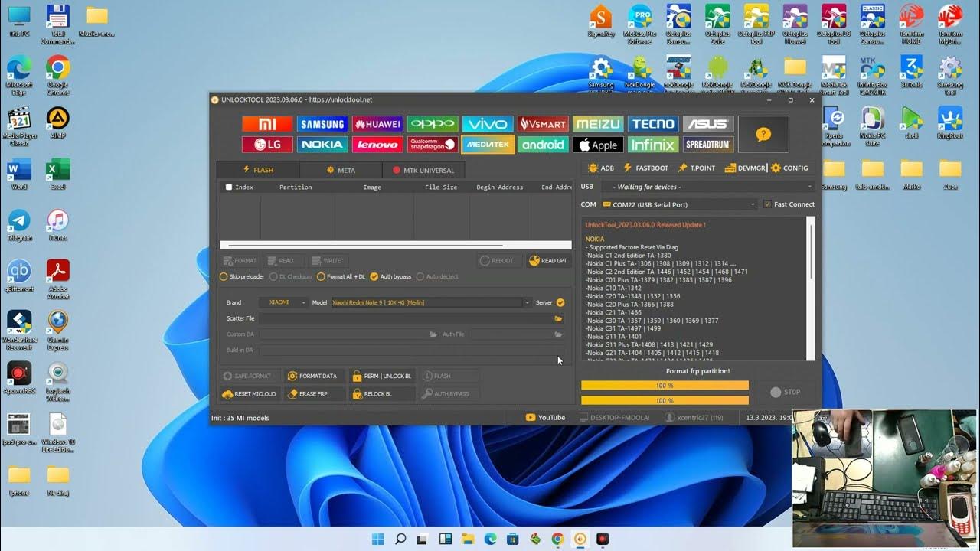Select the Vsmart brand logo
This screenshot has width=980, height=551.
(543, 124)
